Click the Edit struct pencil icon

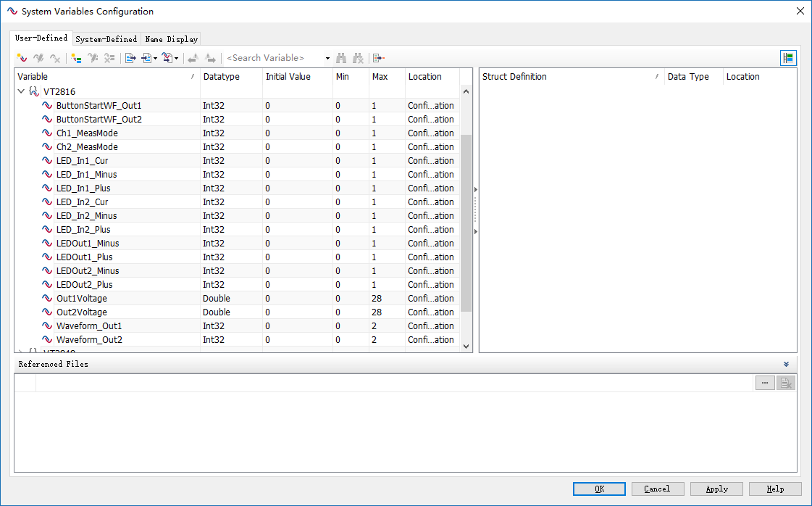click(x=93, y=58)
